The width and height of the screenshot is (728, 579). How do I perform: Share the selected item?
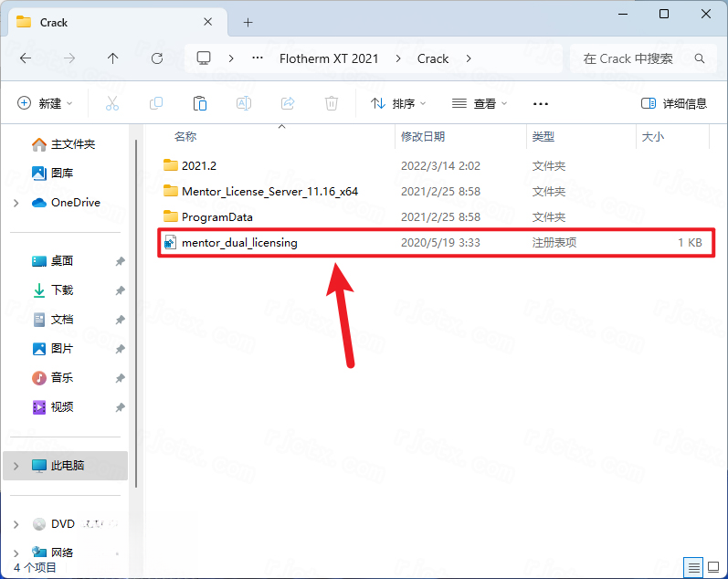(288, 103)
